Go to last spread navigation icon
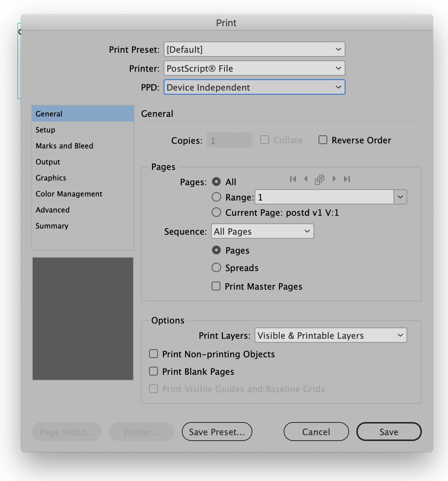Screen dimensions: 448x481 [x=347, y=179]
